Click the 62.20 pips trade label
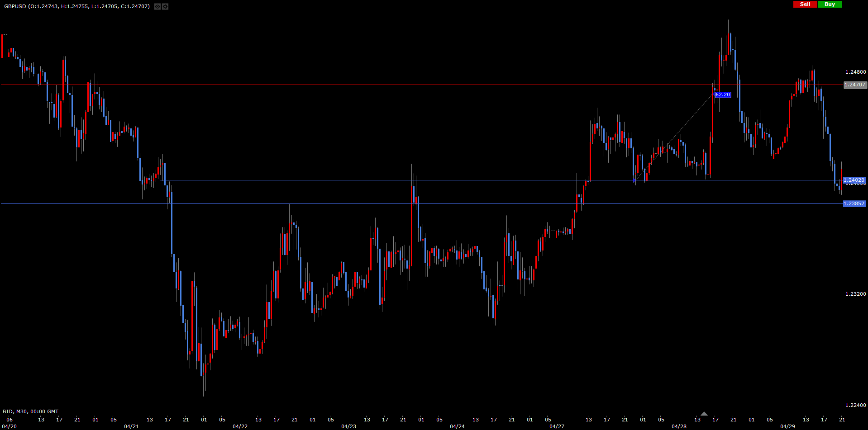The width and height of the screenshot is (868, 430). (x=722, y=95)
